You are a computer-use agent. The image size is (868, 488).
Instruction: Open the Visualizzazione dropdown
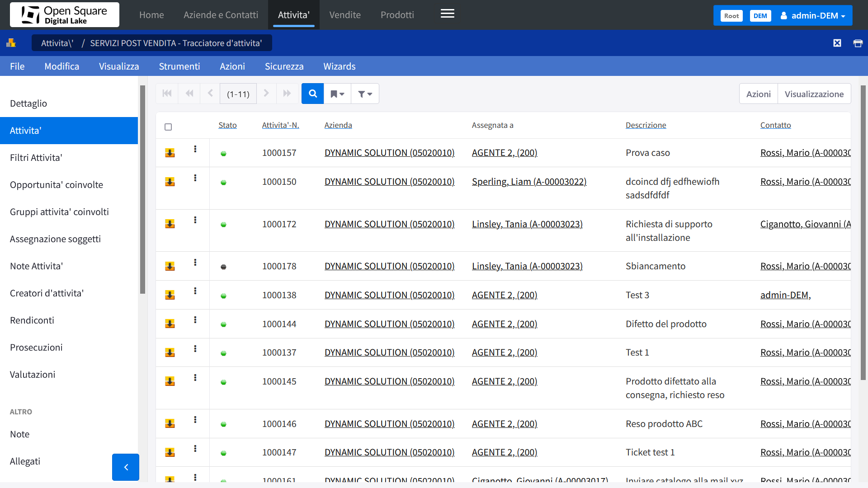pyautogui.click(x=814, y=94)
